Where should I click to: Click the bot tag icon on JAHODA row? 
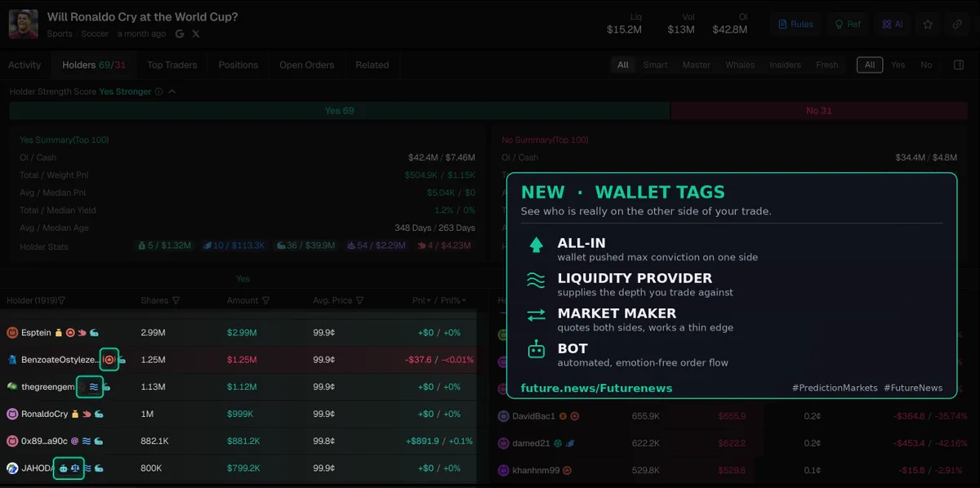coord(63,468)
